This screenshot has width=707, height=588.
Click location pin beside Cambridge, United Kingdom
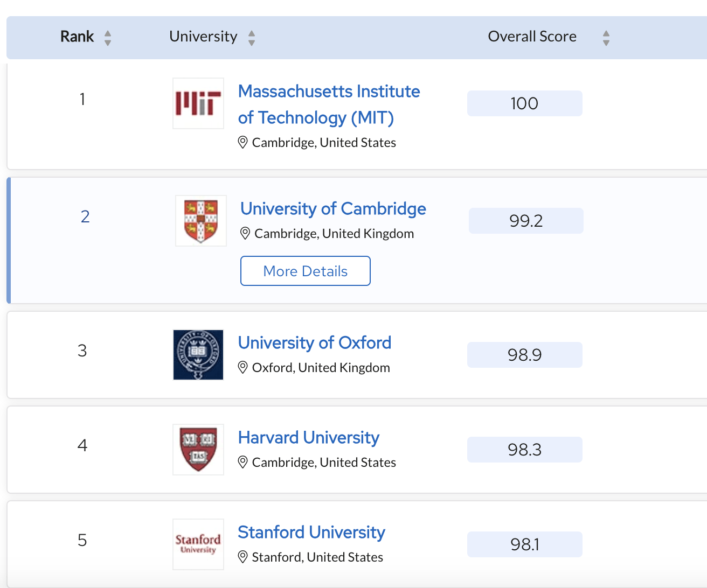245,233
